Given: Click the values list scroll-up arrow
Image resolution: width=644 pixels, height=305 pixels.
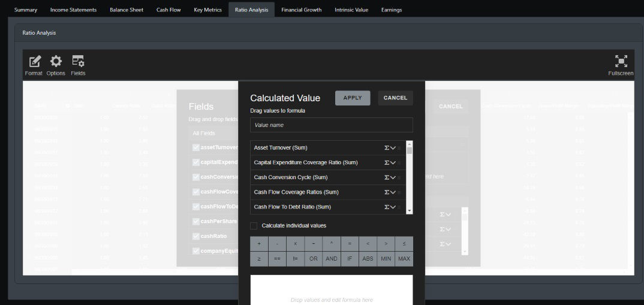Looking at the screenshot, I should pos(409,144).
